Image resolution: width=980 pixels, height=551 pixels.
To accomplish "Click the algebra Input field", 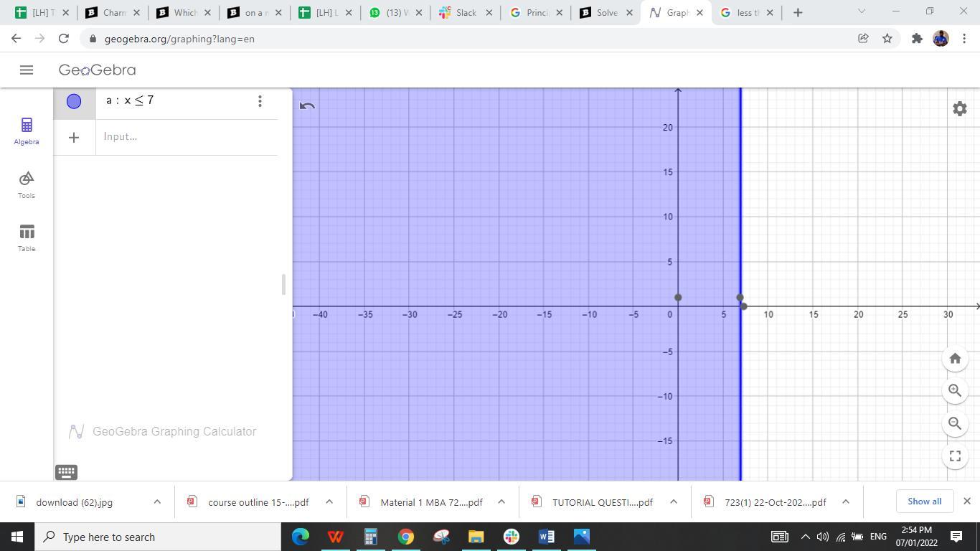I will point(187,136).
